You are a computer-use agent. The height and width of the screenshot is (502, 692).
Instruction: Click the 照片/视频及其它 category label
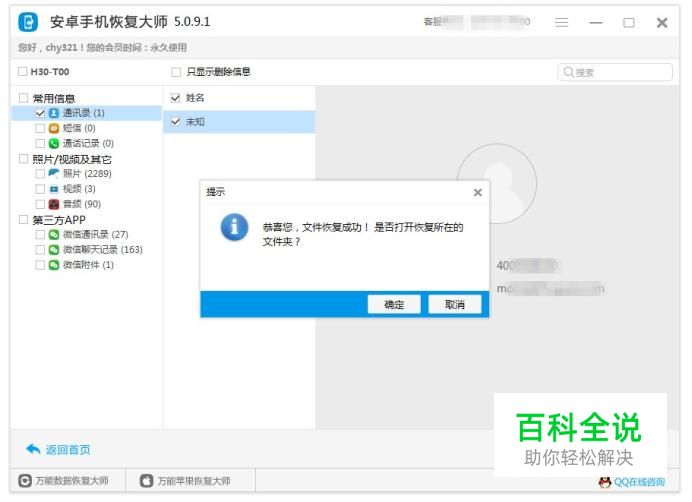(71, 159)
